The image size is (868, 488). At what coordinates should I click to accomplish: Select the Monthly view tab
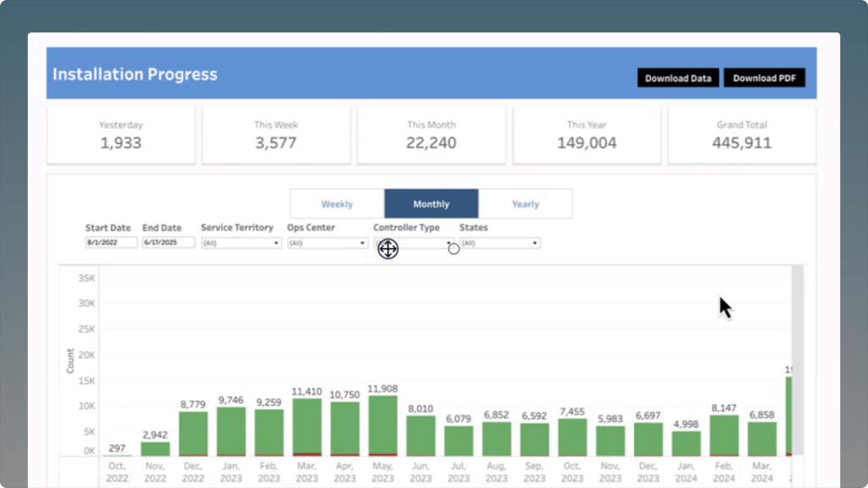[431, 204]
